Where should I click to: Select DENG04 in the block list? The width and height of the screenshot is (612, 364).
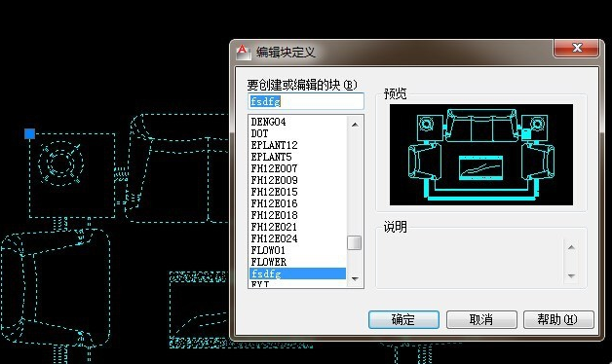pyautogui.click(x=297, y=122)
